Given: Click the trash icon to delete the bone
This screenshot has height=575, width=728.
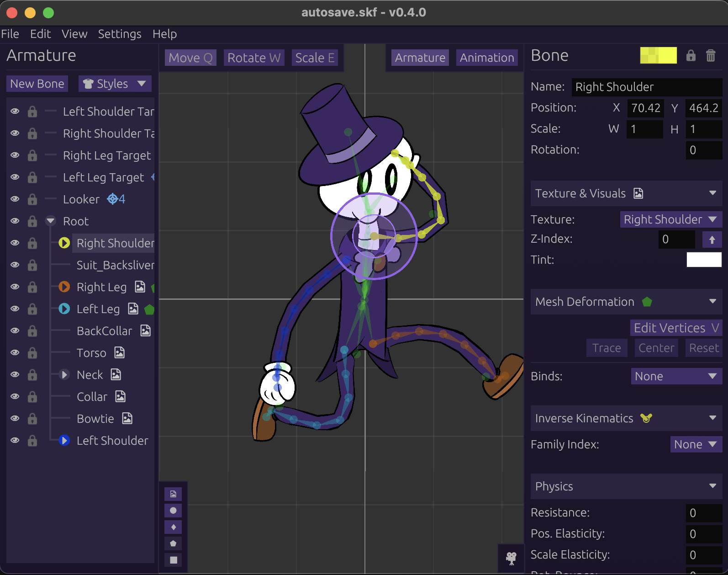Looking at the screenshot, I should point(711,56).
